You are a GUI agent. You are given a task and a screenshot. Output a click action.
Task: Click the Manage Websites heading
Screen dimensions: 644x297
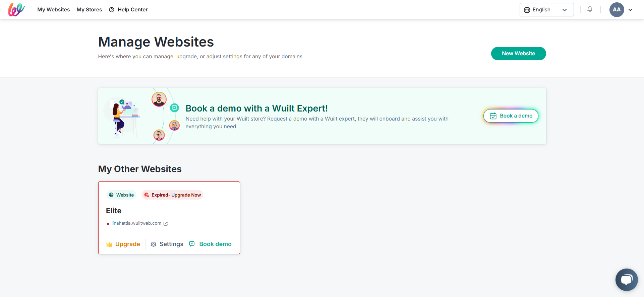pos(156,42)
